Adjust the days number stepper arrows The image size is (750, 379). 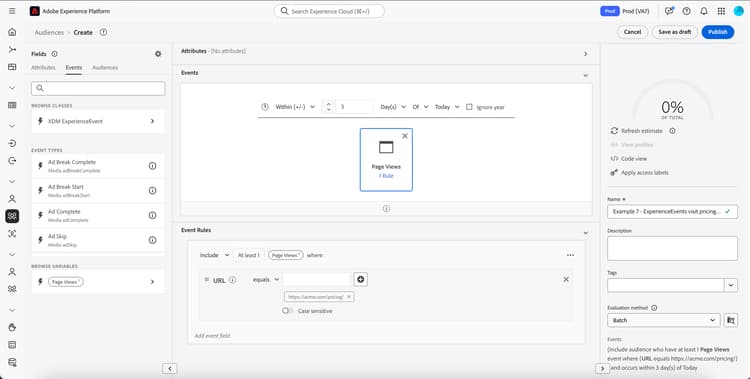click(x=328, y=107)
